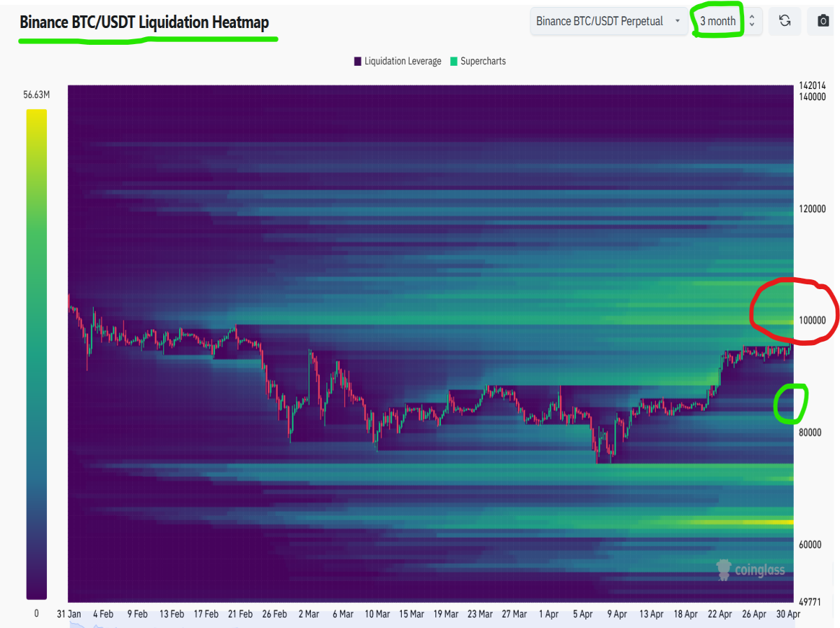The width and height of the screenshot is (840, 628).
Task: Click the 31 Jan date axis label
Action: [x=69, y=614]
